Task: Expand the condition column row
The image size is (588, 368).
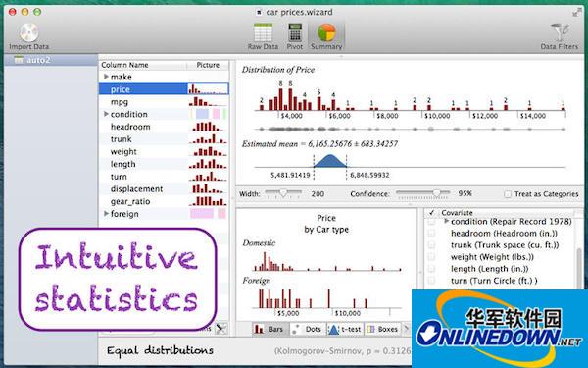Action: [x=106, y=114]
